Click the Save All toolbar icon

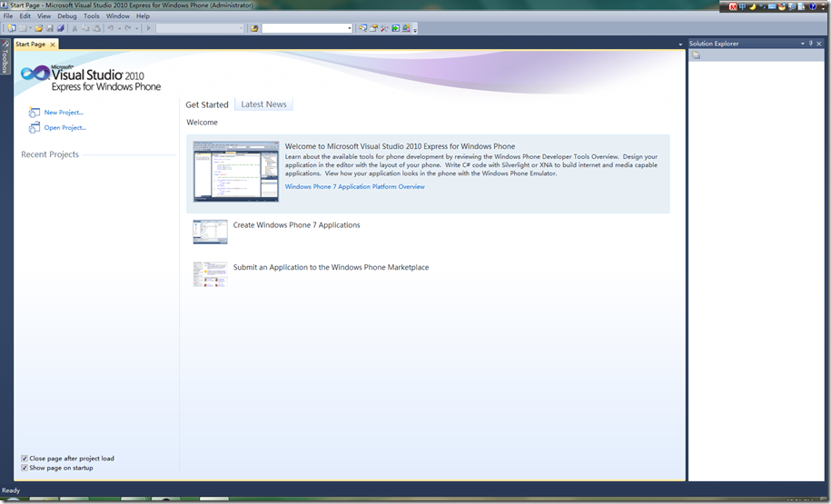click(61, 28)
